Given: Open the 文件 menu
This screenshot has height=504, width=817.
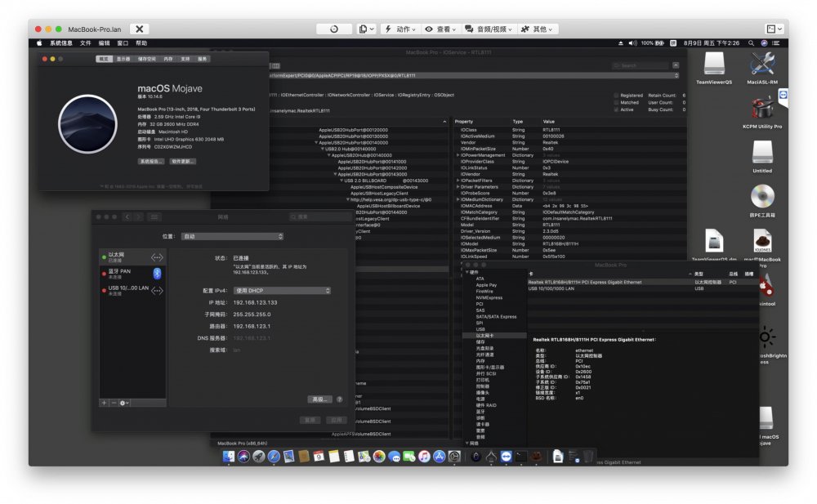Looking at the screenshot, I should point(86,43).
